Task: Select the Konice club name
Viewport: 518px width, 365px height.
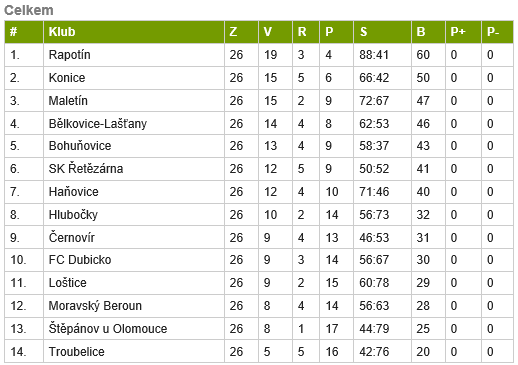Action: coord(67,78)
